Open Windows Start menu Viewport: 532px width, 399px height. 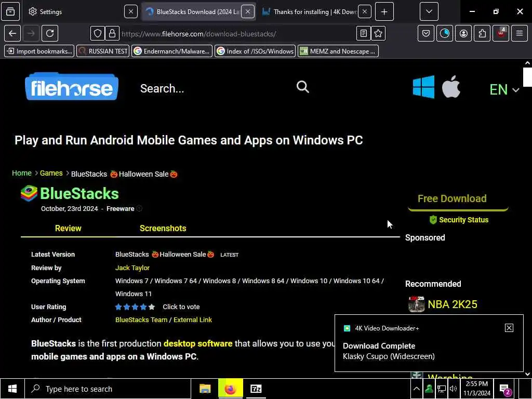click(x=12, y=389)
